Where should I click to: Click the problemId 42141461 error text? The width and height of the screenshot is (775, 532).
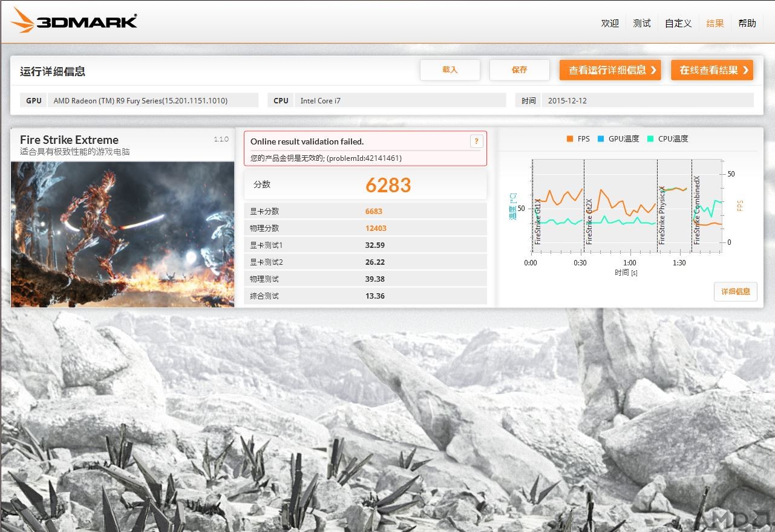pyautogui.click(x=326, y=158)
